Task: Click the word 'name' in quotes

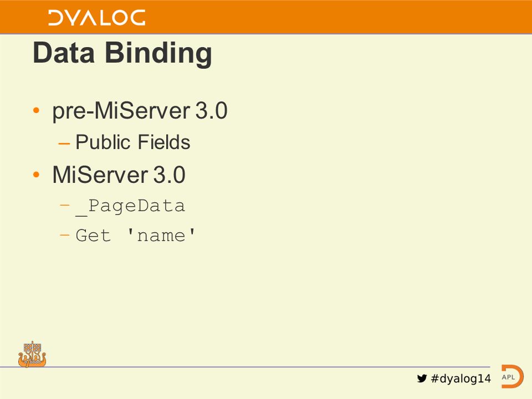Action: [x=161, y=235]
